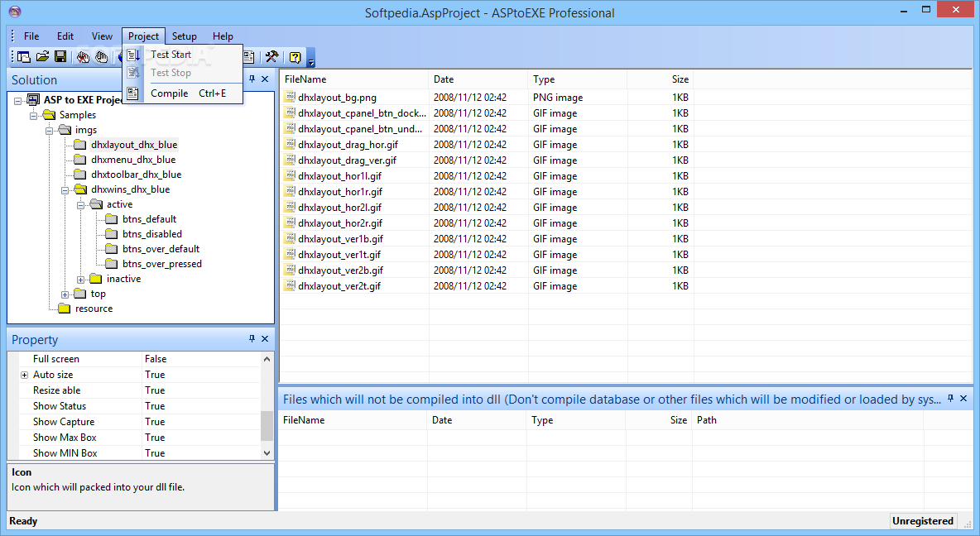
Task: Click the Property panel scrollbar thumb
Action: click(267, 426)
